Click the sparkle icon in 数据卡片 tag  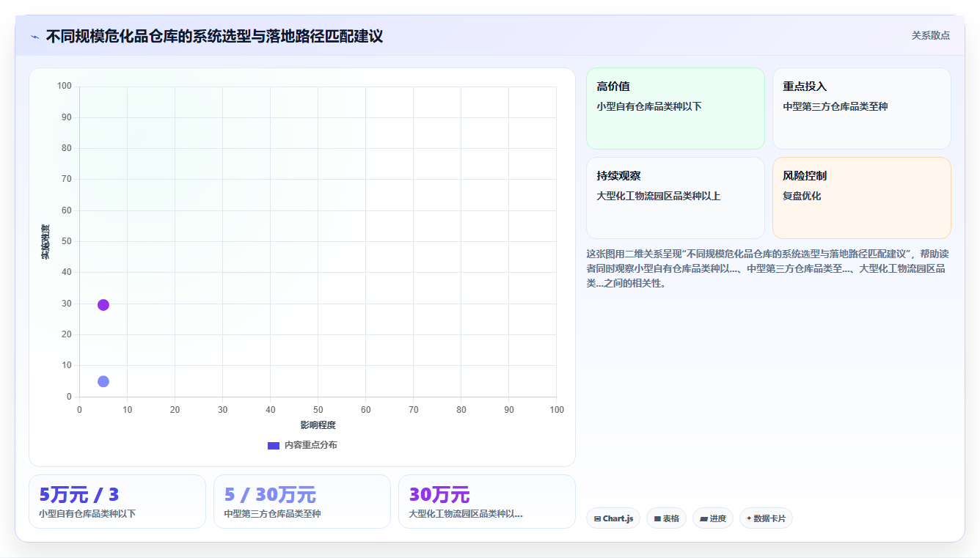pyautogui.click(x=749, y=518)
